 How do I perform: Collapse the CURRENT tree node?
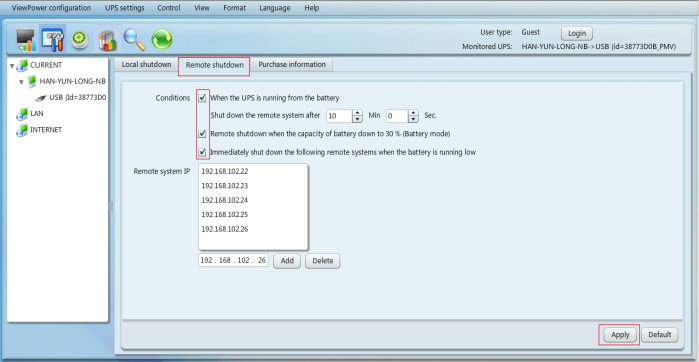click(x=12, y=66)
